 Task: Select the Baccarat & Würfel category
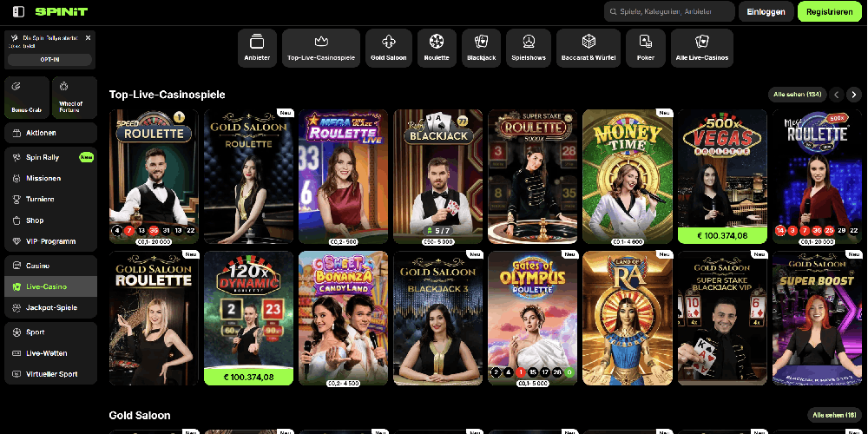click(x=589, y=48)
